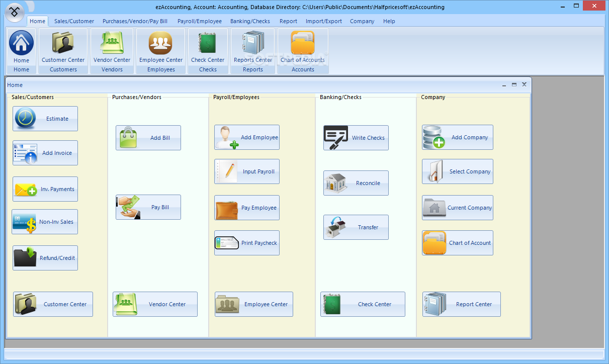The width and height of the screenshot is (609, 364).
Task: Open Vendor Center in Home panel
Action: tap(155, 304)
